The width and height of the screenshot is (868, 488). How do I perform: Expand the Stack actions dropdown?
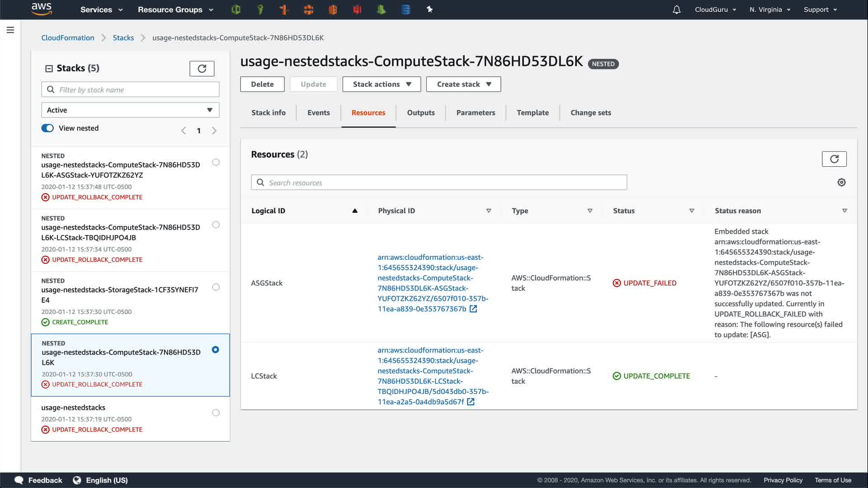tap(381, 84)
